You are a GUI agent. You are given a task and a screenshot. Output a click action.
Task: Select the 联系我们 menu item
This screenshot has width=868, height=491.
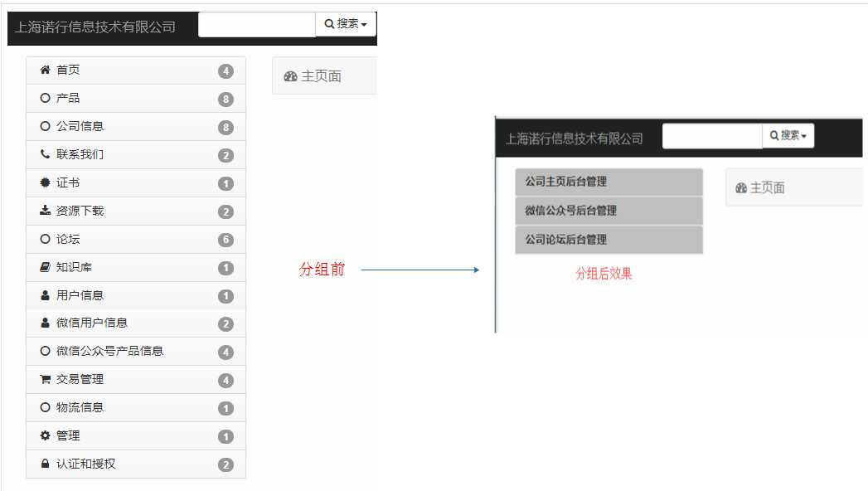click(x=136, y=154)
